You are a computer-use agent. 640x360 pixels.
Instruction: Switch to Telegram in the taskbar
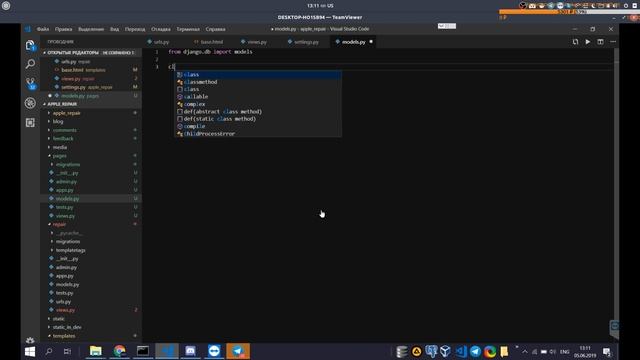[x=238, y=351]
